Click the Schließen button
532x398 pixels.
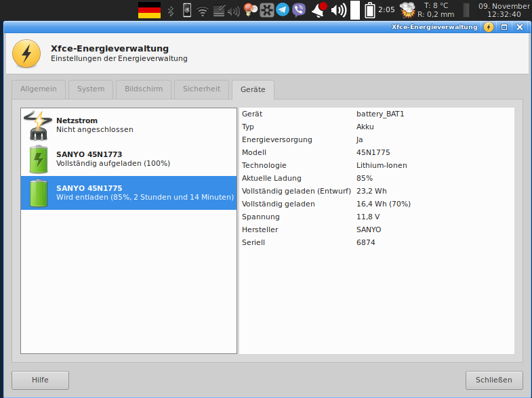pyautogui.click(x=494, y=380)
